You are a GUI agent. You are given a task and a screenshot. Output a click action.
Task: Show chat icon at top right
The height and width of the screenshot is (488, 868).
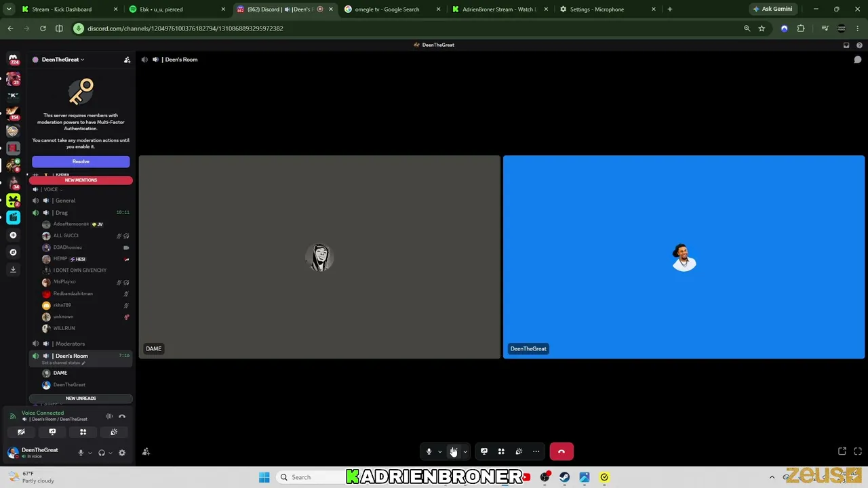point(857,60)
